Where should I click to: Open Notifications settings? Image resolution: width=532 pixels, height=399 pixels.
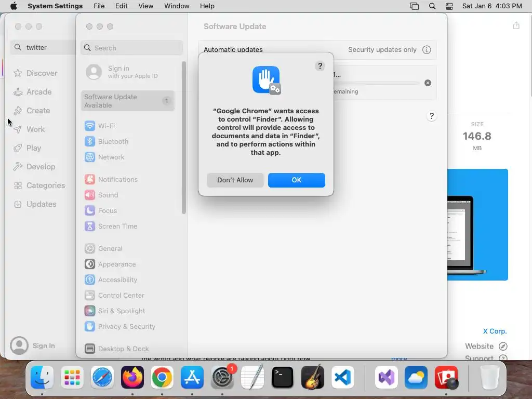tap(128, 179)
